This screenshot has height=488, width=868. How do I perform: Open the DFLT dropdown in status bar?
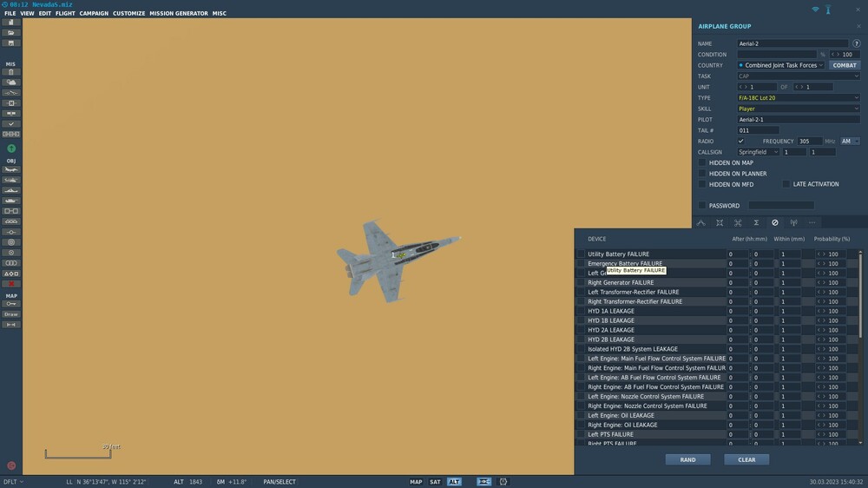click(13, 482)
